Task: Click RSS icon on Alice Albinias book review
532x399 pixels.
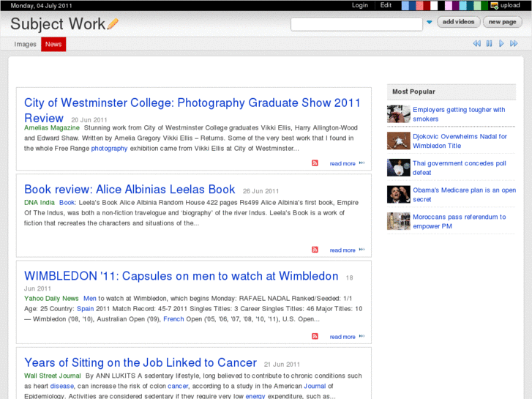Action: [315, 250]
